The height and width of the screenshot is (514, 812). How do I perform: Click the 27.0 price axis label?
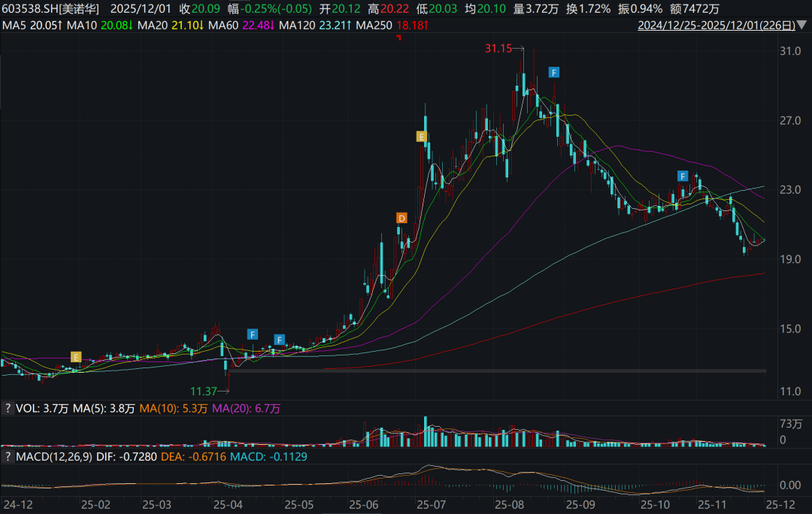[790, 120]
